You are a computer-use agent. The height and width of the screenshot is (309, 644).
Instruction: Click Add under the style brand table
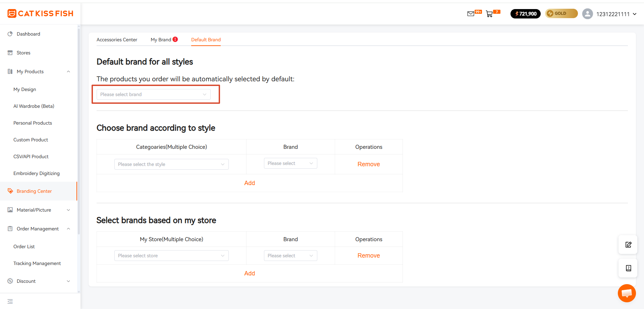250,183
